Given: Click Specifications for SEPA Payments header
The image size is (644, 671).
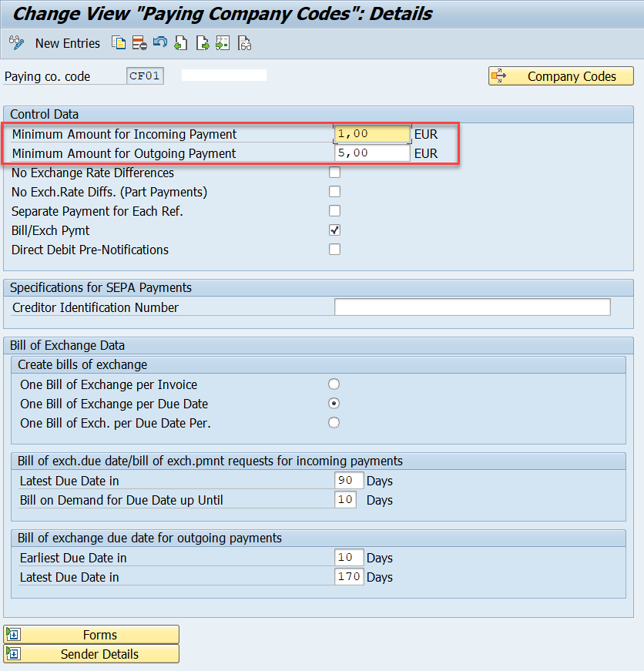Looking at the screenshot, I should tap(318, 287).
